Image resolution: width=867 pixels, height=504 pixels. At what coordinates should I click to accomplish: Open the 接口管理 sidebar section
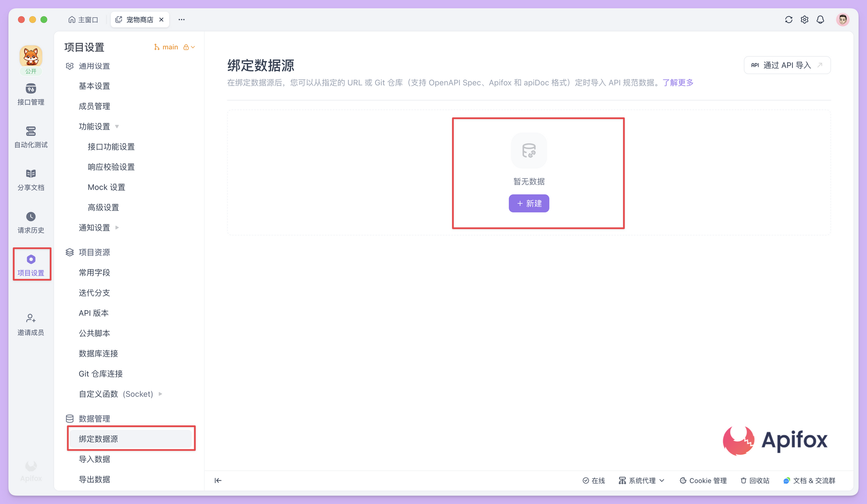(30, 94)
